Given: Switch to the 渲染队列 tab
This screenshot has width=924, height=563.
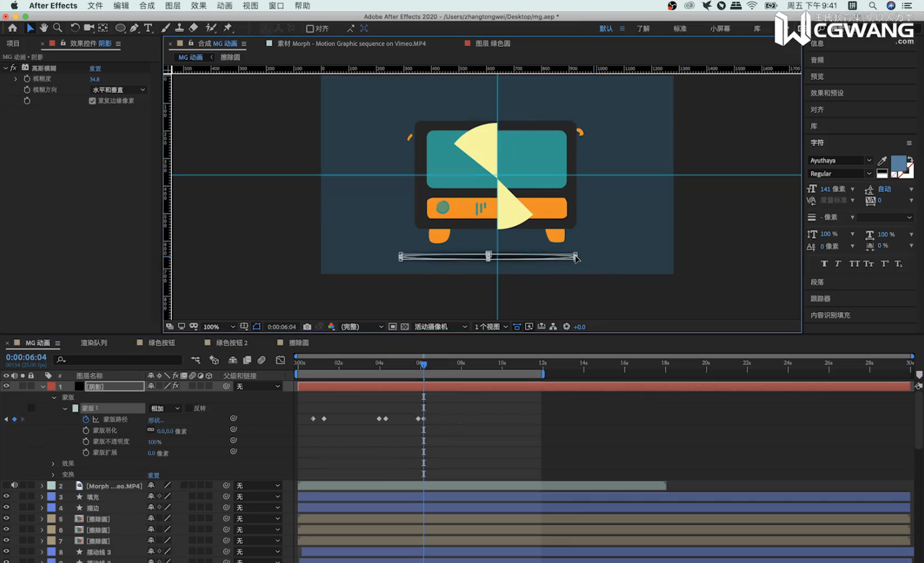Looking at the screenshot, I should tap(94, 343).
